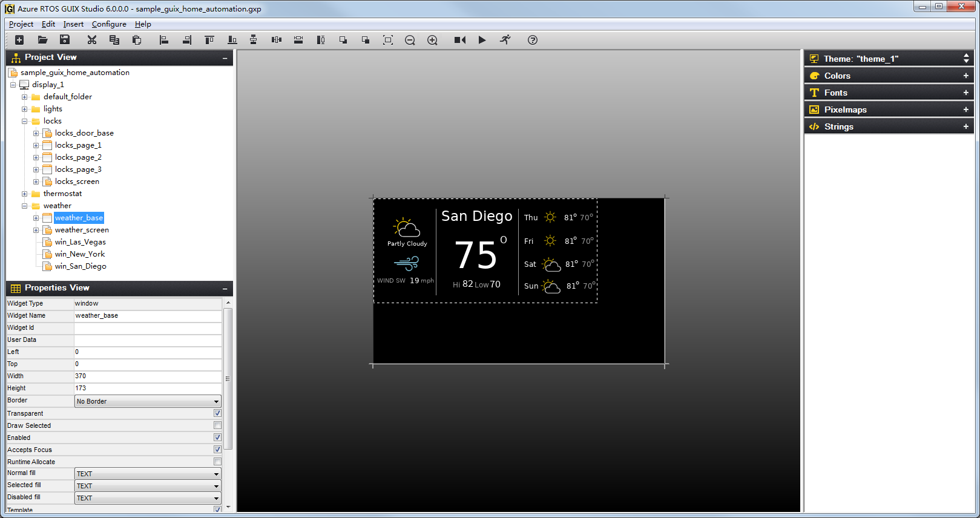Image resolution: width=980 pixels, height=518 pixels.
Task: Open the Border dropdown
Action: (x=148, y=401)
